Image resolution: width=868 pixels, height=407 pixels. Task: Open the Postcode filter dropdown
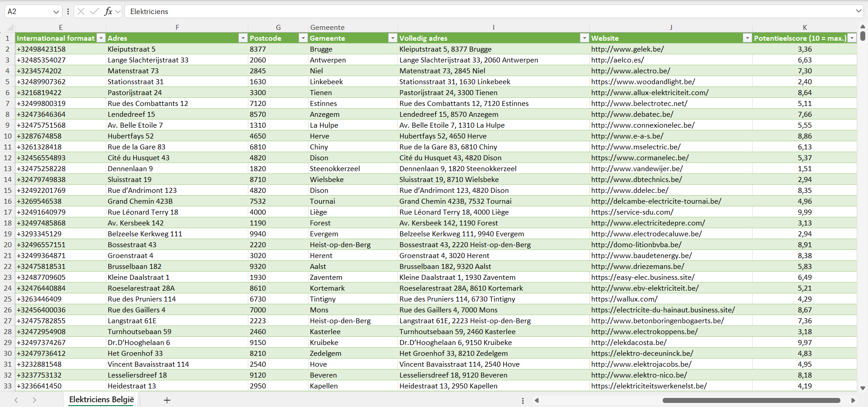(303, 38)
